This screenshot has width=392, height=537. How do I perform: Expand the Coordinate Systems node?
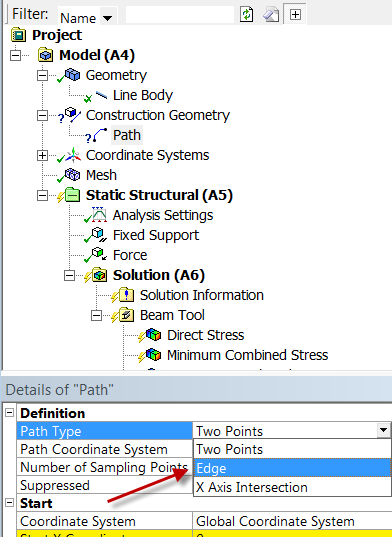(42, 155)
